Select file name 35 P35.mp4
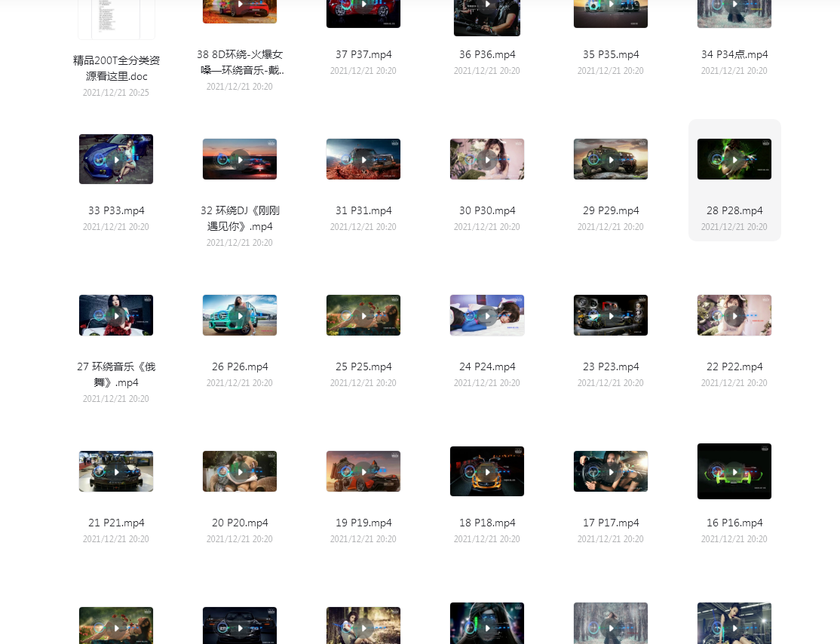Image resolution: width=840 pixels, height=644 pixels. [x=611, y=54]
